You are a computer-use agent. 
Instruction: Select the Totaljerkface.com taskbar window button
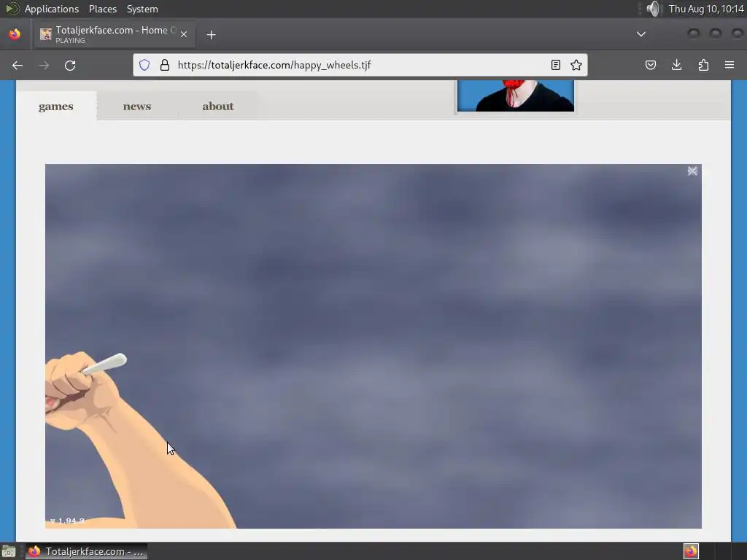(x=86, y=551)
